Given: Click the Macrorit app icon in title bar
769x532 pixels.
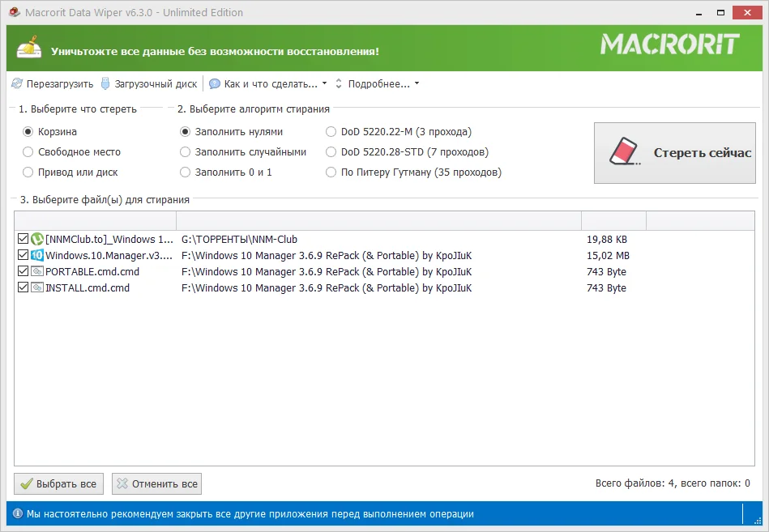Looking at the screenshot, I should click(x=15, y=12).
